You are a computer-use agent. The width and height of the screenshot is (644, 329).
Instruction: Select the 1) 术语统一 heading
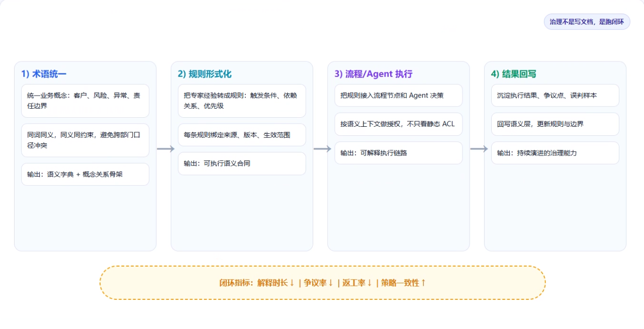[44, 74]
